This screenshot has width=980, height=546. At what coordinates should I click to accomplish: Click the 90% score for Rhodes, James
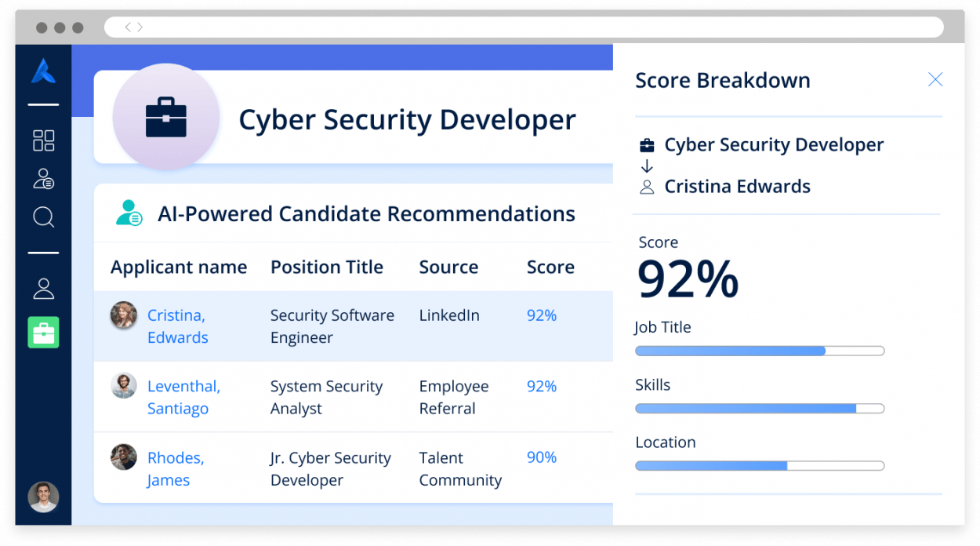[x=542, y=457]
